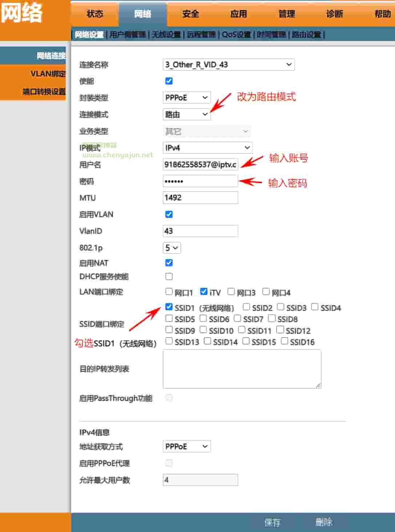Toggle the 启用PPPoE代理 checkbox
The width and height of the screenshot is (395, 532).
coord(169,463)
